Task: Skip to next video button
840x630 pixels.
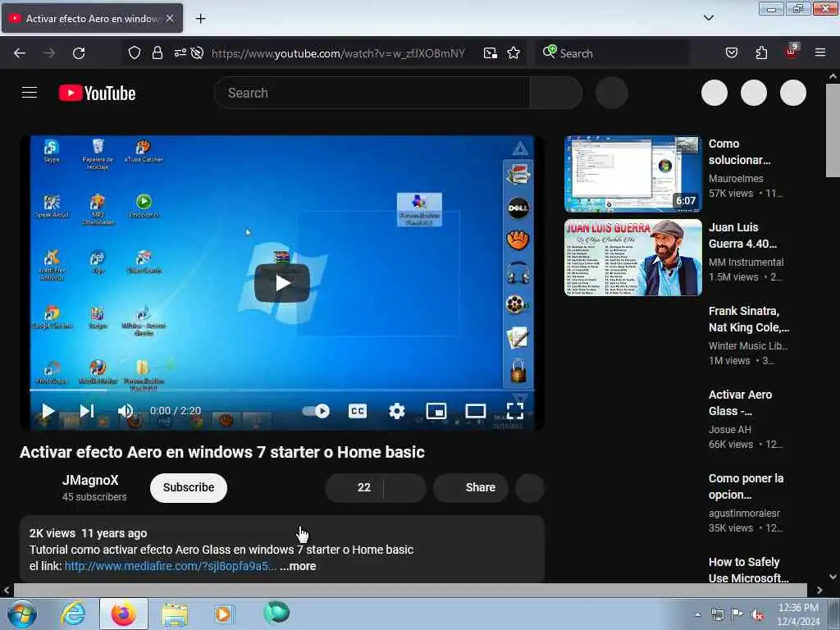Action: tap(87, 411)
